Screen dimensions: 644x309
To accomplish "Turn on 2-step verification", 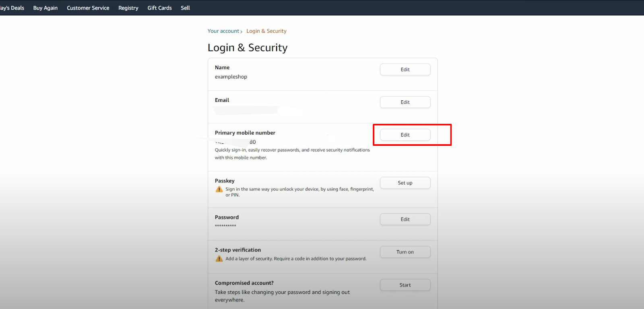I will [405, 252].
